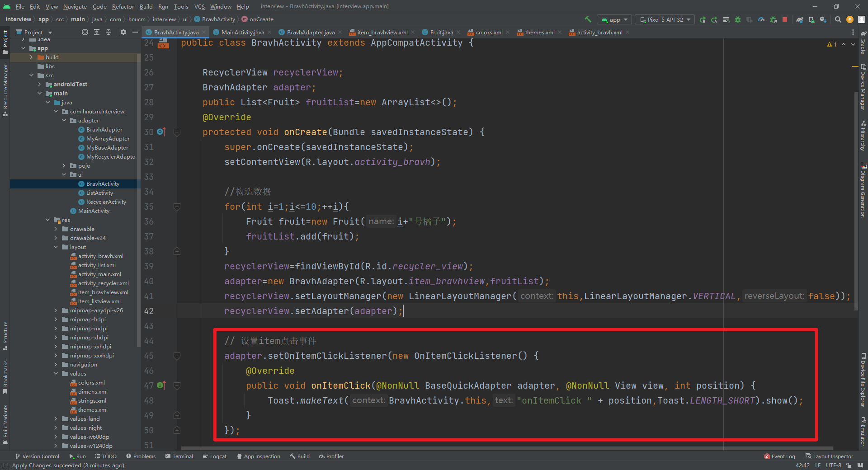Image resolution: width=868 pixels, height=470 pixels.
Task: Toggle the Build Variants tool window
Action: tap(5, 424)
